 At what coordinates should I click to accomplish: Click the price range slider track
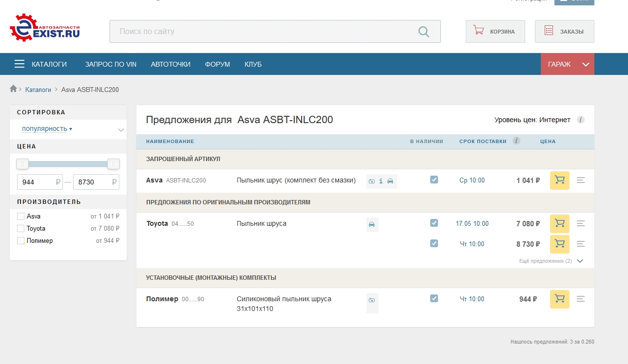click(68, 164)
